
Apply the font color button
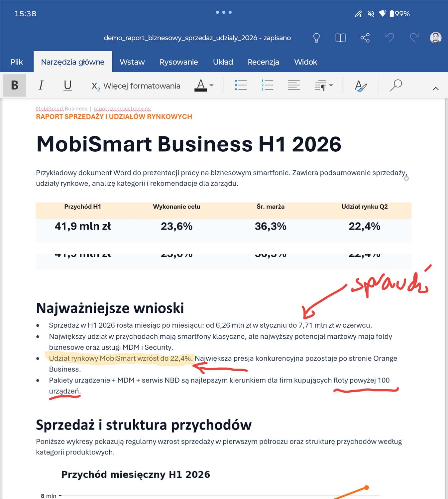pyautogui.click(x=201, y=85)
